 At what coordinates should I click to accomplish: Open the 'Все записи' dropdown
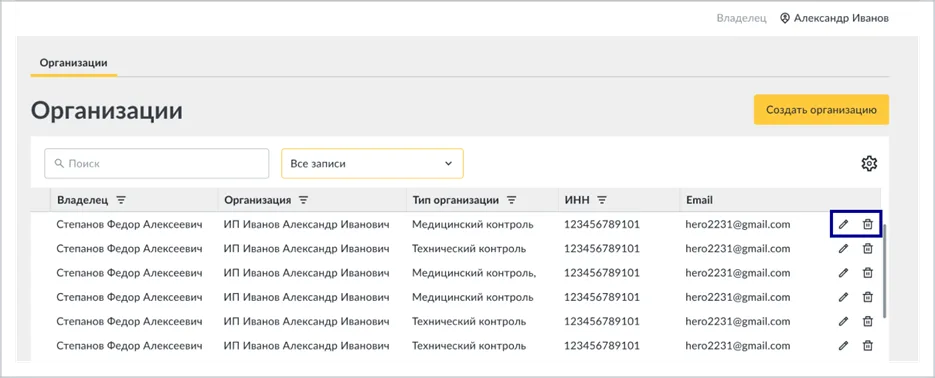[372, 163]
